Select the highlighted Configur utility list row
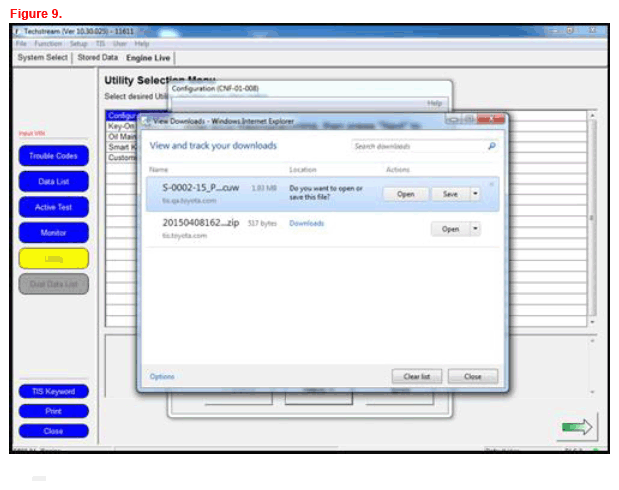 pyautogui.click(x=122, y=116)
